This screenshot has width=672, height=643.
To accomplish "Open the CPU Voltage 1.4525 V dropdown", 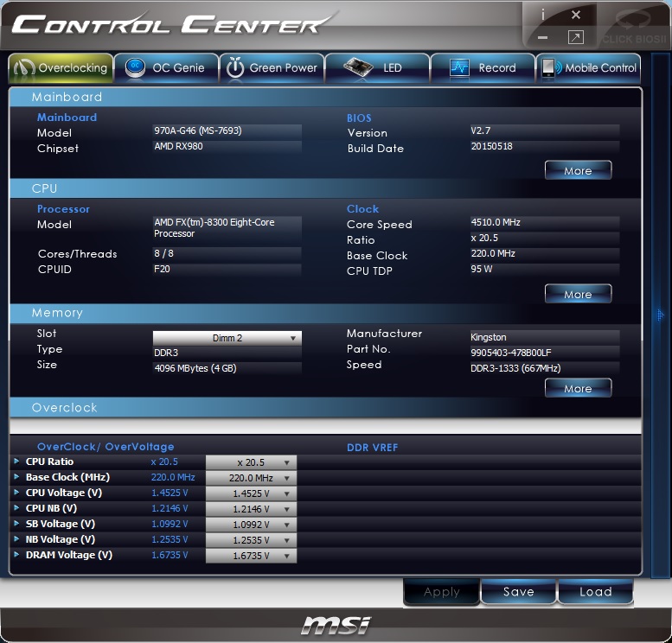I will (251, 493).
